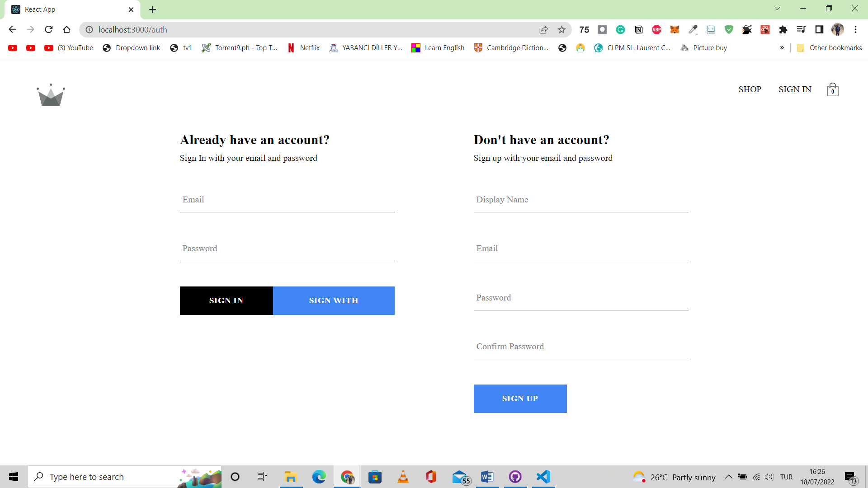Viewport: 868px width, 488px height.
Task: Focus the Confirm Password field
Action: (581, 347)
